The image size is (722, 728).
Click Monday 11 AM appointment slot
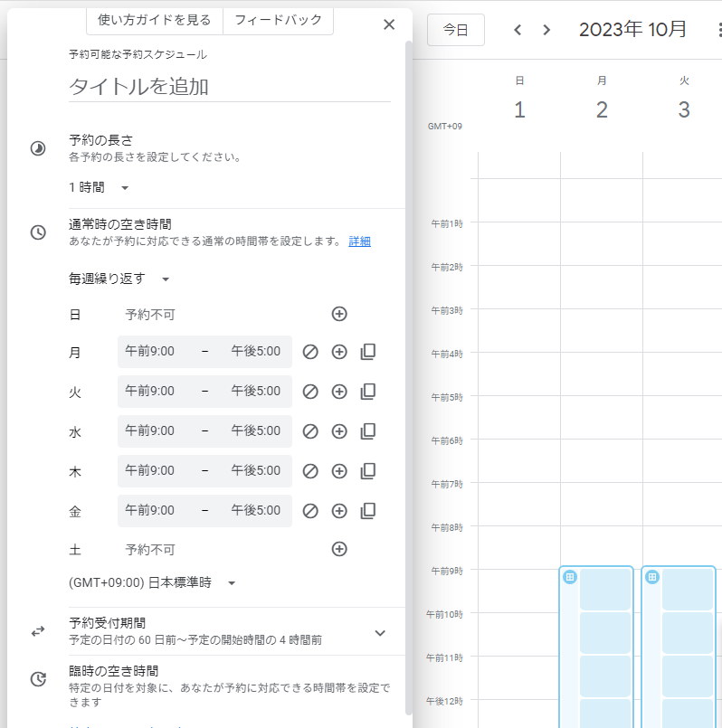[605, 676]
